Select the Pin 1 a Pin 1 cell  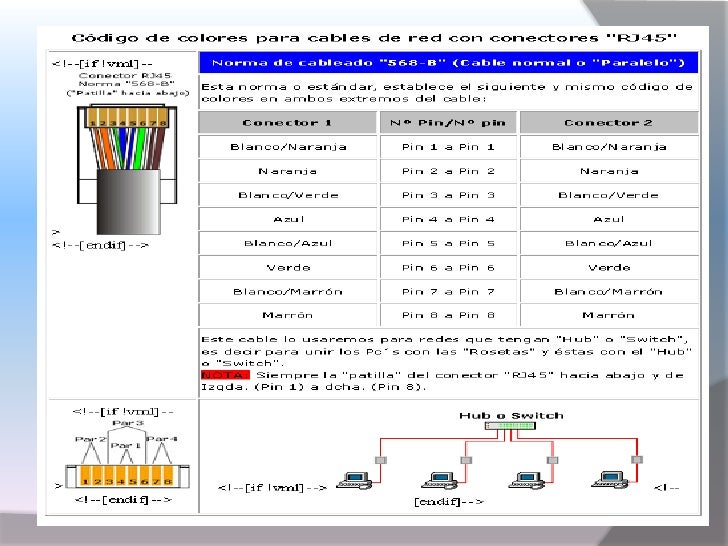448,147
